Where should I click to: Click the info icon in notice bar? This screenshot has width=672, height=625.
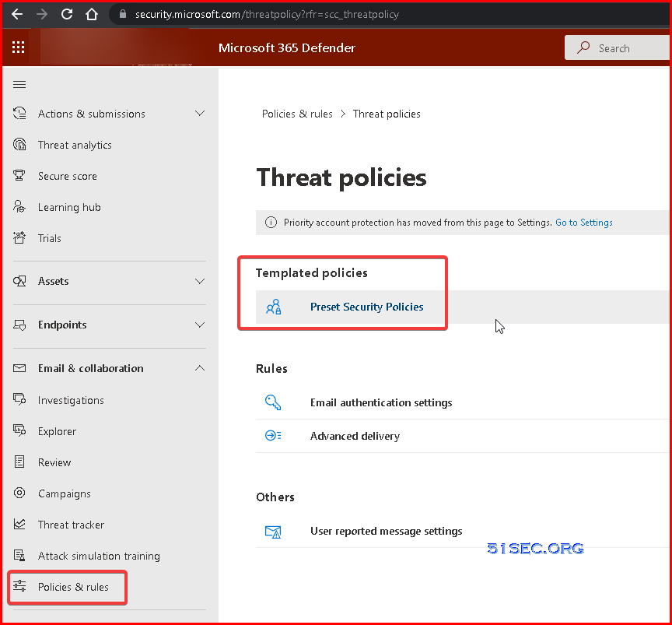pyautogui.click(x=271, y=222)
